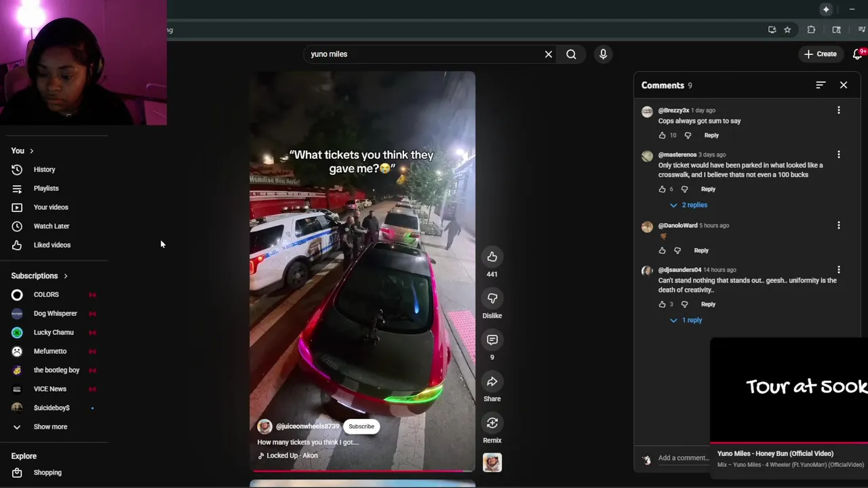Reply to the @masterenos comment
Viewport: 868px width, 488px height.
pyautogui.click(x=708, y=189)
